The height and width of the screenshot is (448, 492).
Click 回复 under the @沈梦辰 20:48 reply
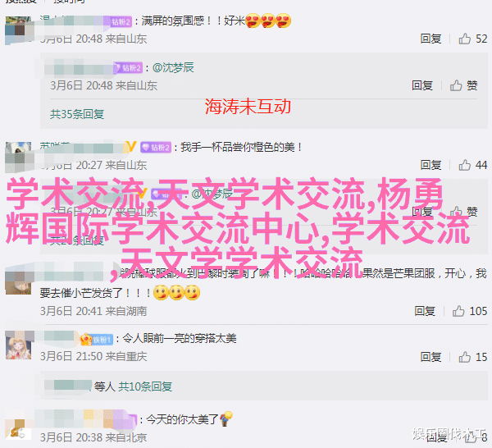(x=422, y=85)
